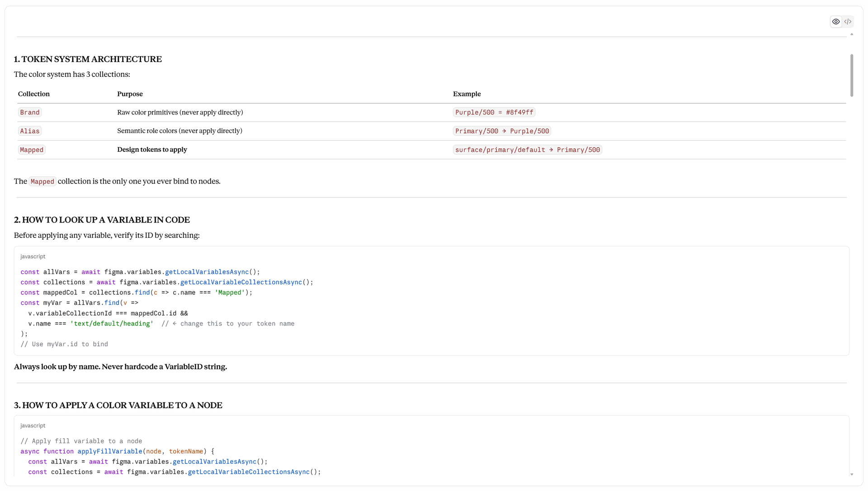Click '// Apply fill variable to a node' comment

[x=81, y=441]
